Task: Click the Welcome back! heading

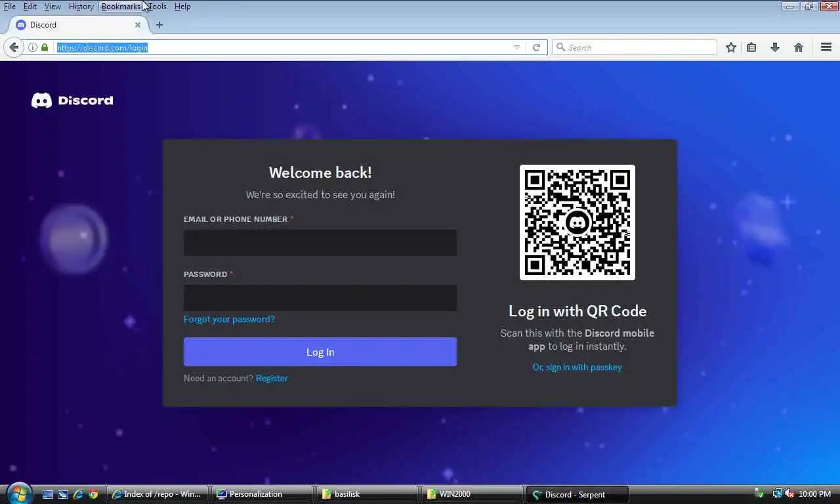Action: (320, 173)
